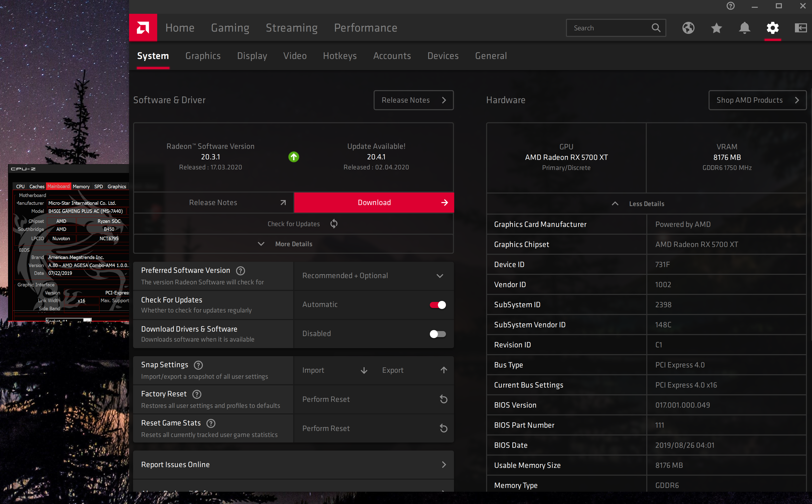
Task: Click the red Download button
Action: pyautogui.click(x=374, y=202)
